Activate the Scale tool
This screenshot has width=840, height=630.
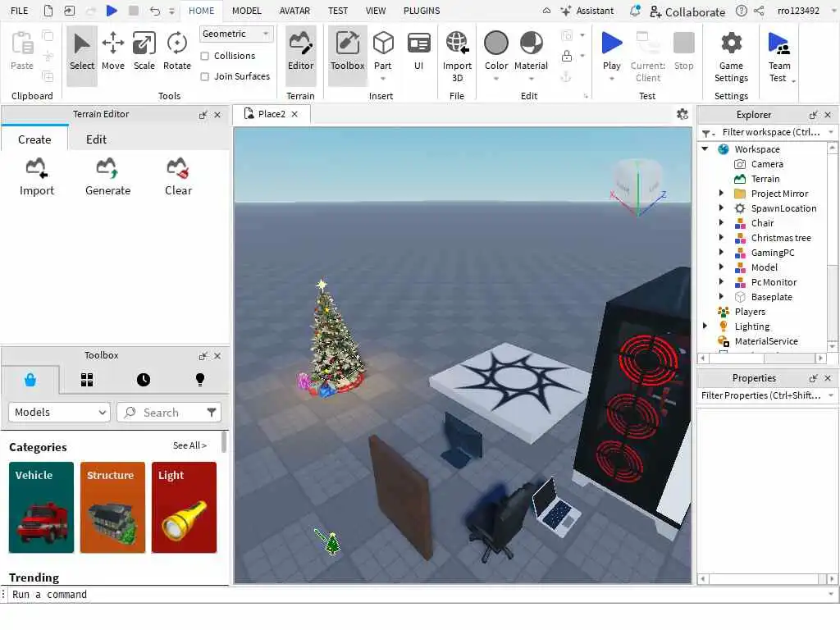144,52
